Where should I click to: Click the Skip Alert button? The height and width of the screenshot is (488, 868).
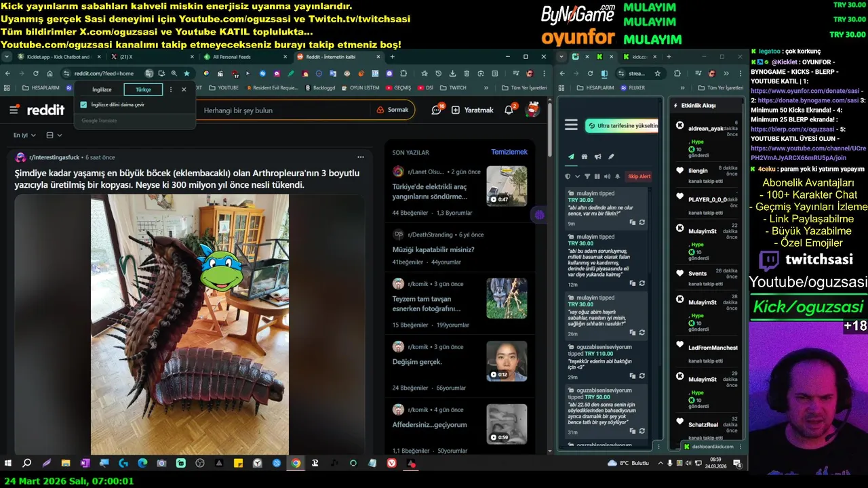[x=639, y=176]
